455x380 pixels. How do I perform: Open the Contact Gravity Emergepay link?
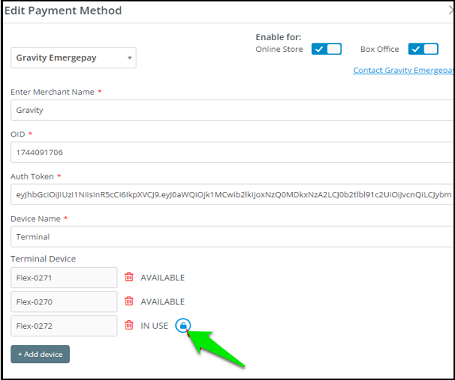[x=403, y=70]
